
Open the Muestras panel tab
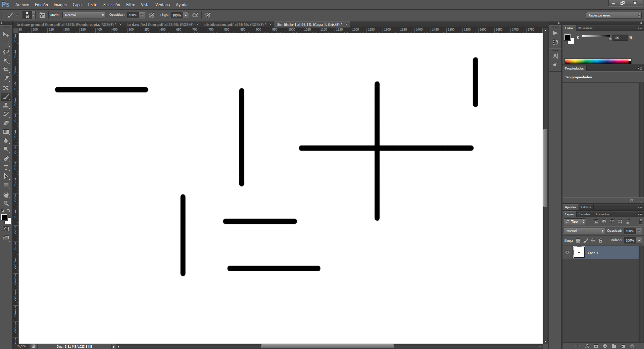585,28
